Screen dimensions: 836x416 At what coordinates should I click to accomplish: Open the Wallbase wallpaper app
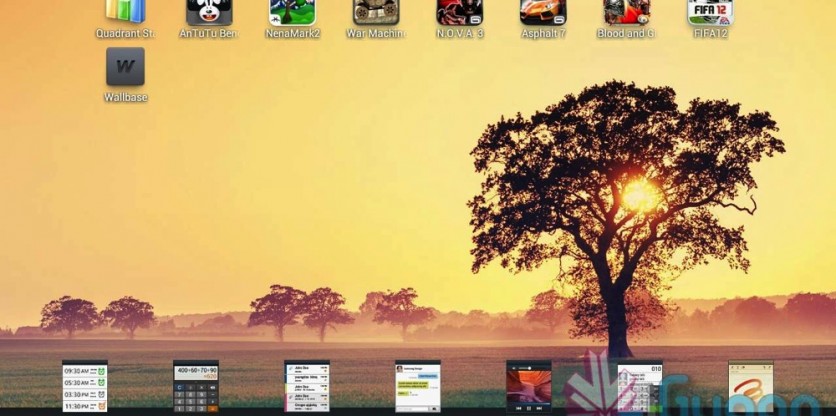coord(125,67)
